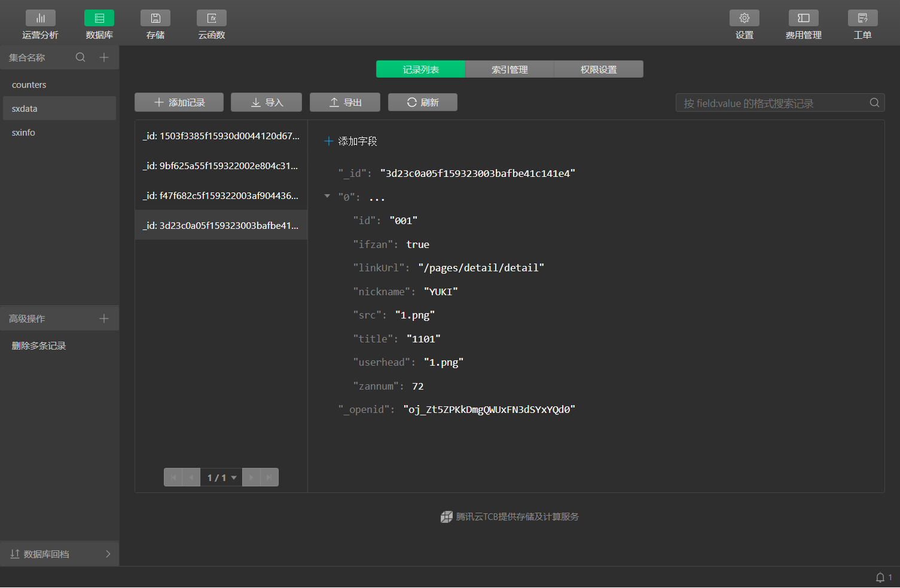Viewport: 900px width, 588px height.
Task: Click the search magnifier in record search box
Action: coord(874,103)
